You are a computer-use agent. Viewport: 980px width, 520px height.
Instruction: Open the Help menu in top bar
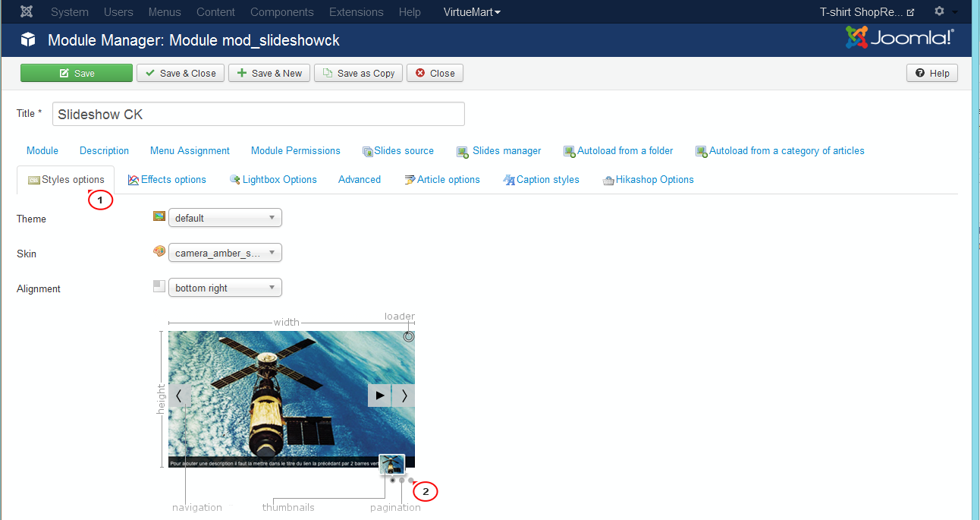(410, 12)
